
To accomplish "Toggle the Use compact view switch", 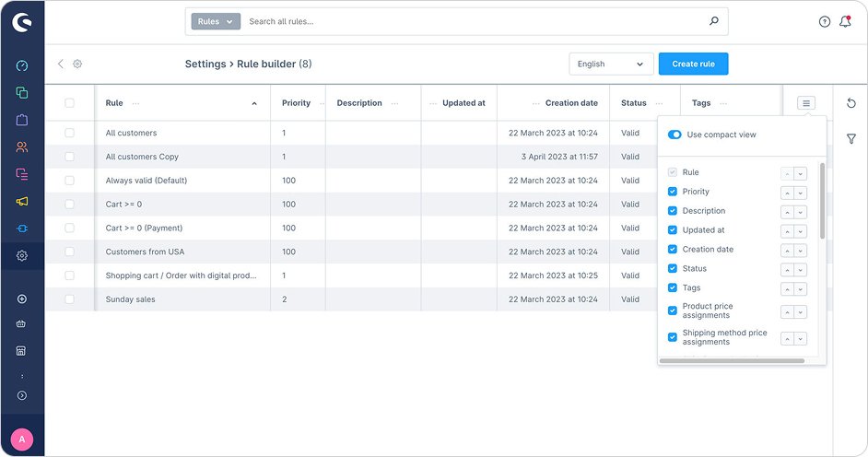I will click(674, 135).
